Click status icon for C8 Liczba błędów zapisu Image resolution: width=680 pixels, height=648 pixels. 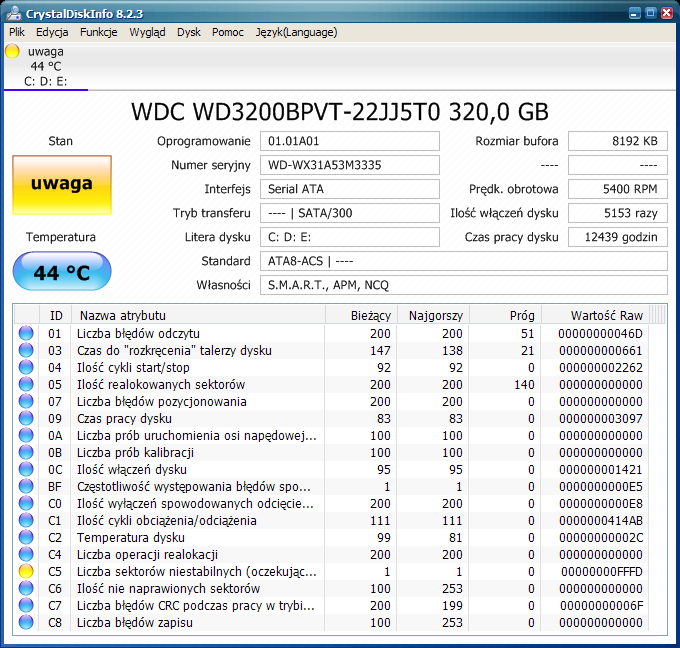(26, 622)
